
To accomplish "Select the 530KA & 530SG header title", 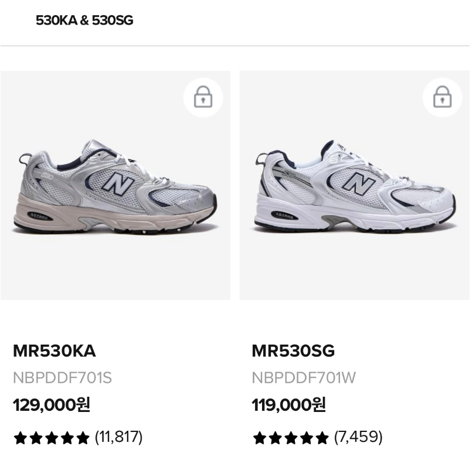I will (x=84, y=21).
